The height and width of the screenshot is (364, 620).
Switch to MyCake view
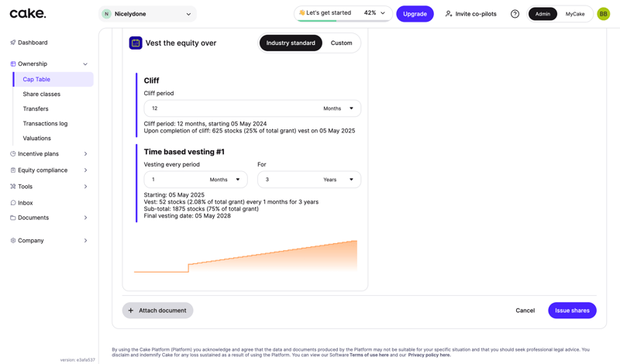(x=575, y=14)
